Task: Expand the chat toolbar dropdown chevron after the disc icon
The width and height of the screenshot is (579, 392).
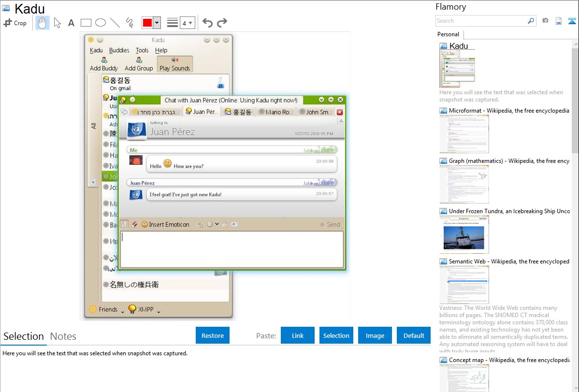Action: 217,224
